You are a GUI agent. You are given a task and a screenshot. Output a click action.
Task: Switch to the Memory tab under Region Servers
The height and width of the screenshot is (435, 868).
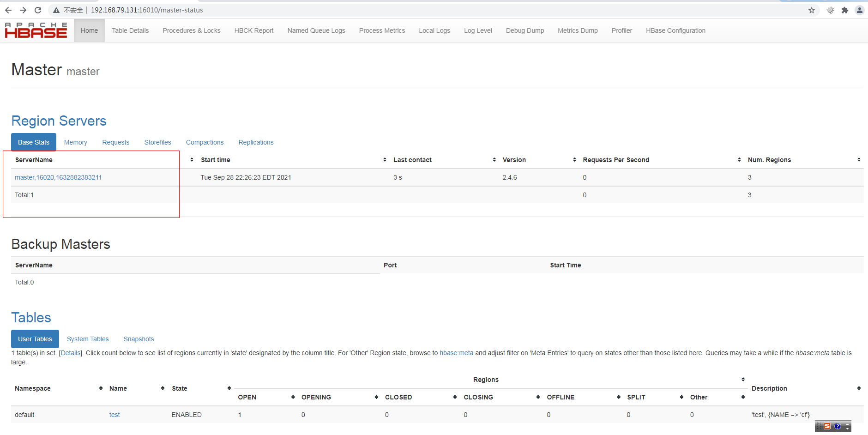(x=75, y=142)
